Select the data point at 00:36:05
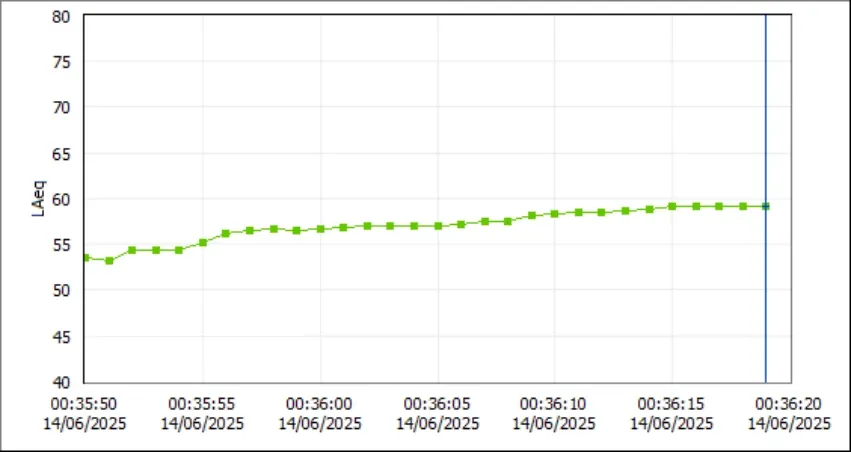The height and width of the screenshot is (452, 851). [x=438, y=226]
